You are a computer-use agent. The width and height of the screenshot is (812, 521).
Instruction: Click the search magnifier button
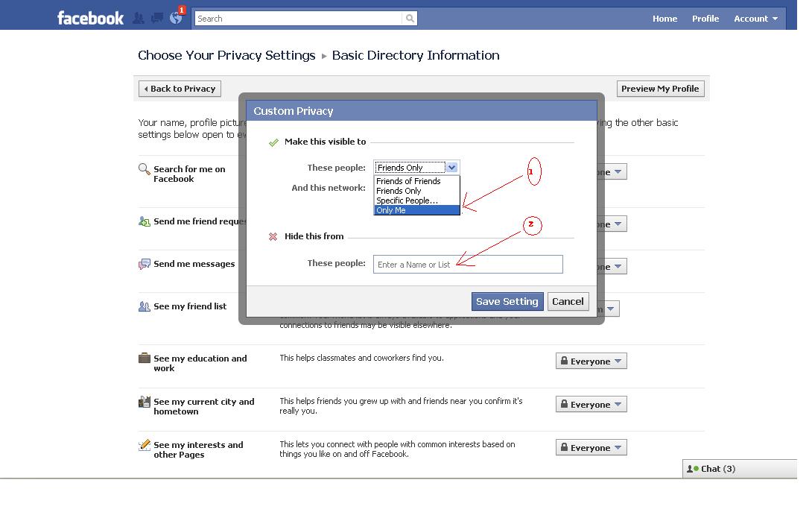coord(410,19)
